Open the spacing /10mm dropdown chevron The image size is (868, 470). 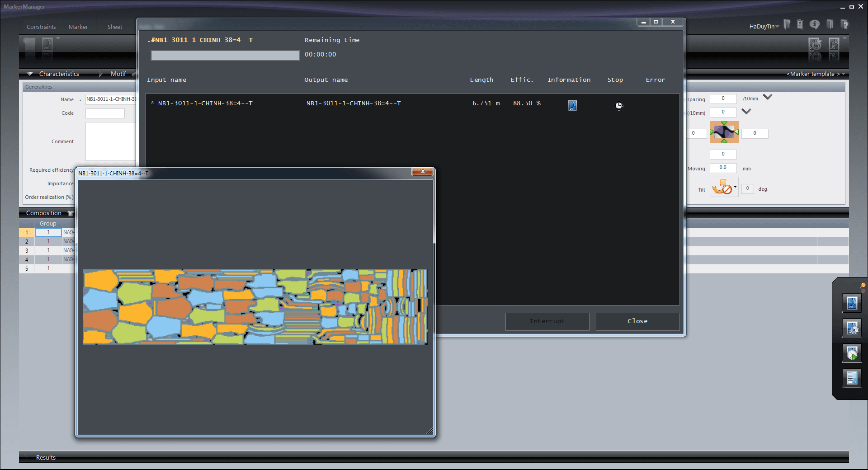point(767,96)
